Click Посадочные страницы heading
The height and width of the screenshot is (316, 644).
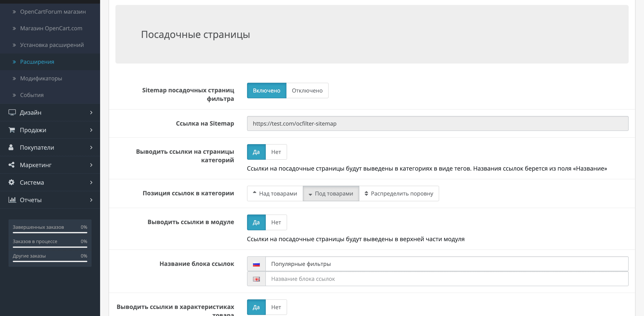click(195, 35)
